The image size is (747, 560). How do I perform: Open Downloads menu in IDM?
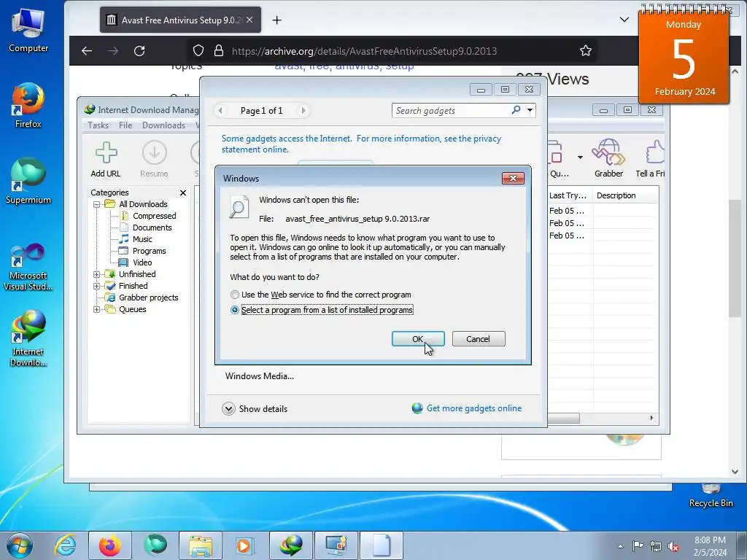pos(164,125)
